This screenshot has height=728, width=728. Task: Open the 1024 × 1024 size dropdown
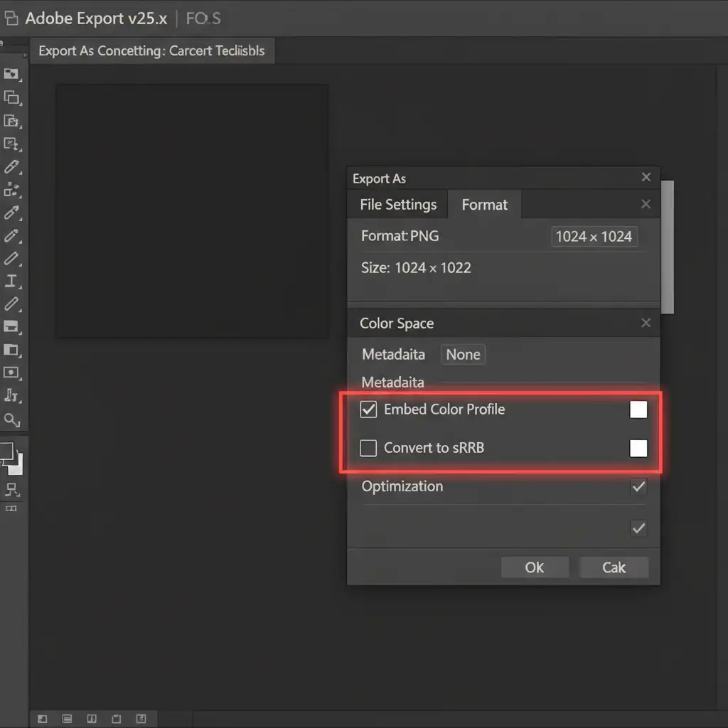point(594,237)
